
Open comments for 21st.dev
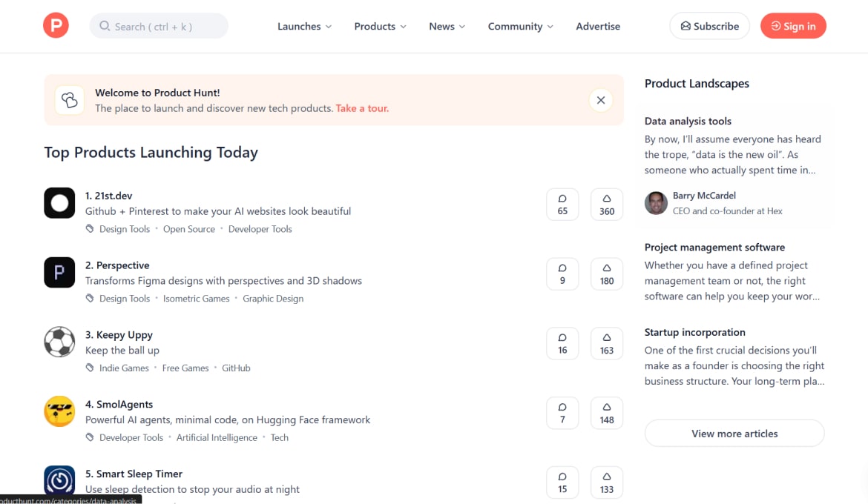562,205
